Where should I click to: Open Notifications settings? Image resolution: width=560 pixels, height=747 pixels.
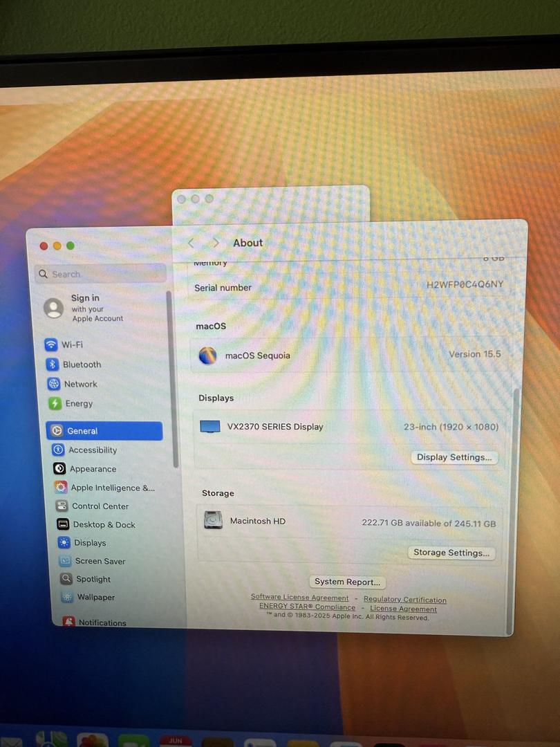pyautogui.click(x=95, y=622)
